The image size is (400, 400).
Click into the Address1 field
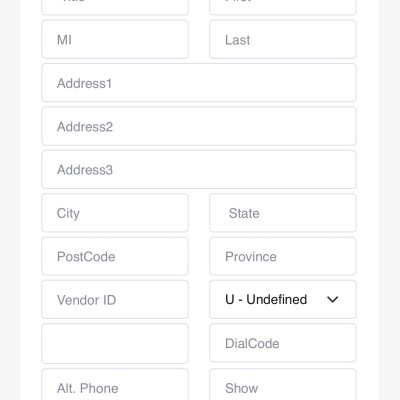coord(199,83)
